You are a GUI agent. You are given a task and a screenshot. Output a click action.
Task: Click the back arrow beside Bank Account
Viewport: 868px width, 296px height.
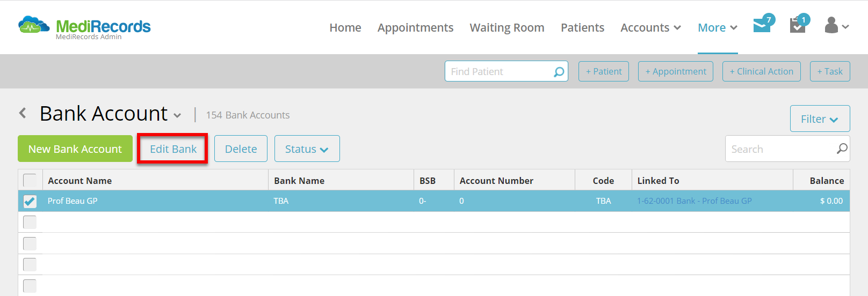coord(23,113)
